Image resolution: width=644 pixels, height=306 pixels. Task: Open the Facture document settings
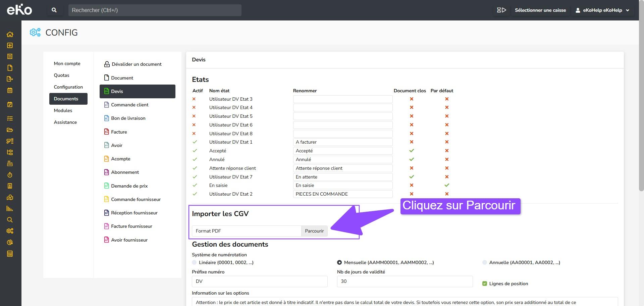coord(119,132)
